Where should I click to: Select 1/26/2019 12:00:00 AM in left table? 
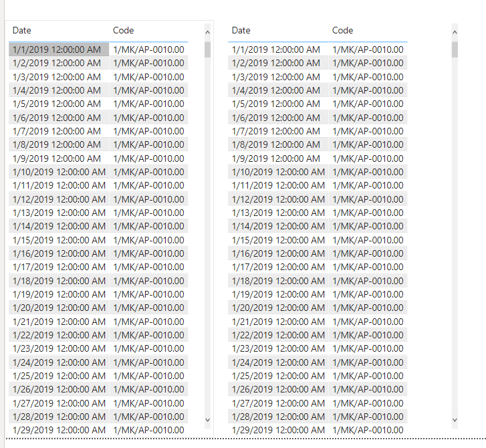pos(59,389)
